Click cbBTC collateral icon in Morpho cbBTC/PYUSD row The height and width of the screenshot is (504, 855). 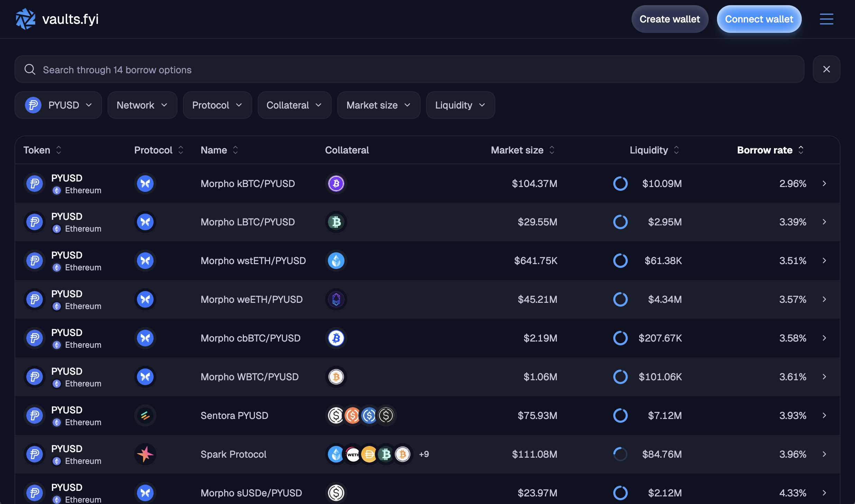(336, 338)
